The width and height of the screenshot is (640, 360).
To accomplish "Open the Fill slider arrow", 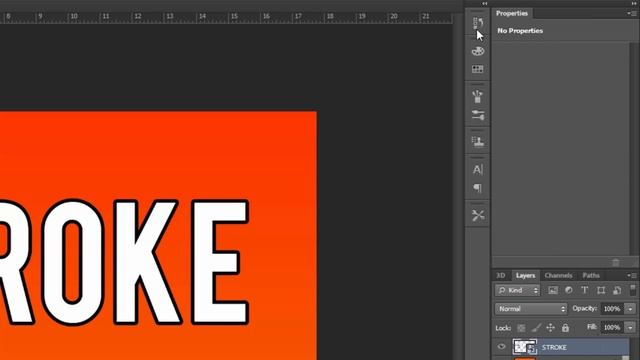I will [631, 327].
